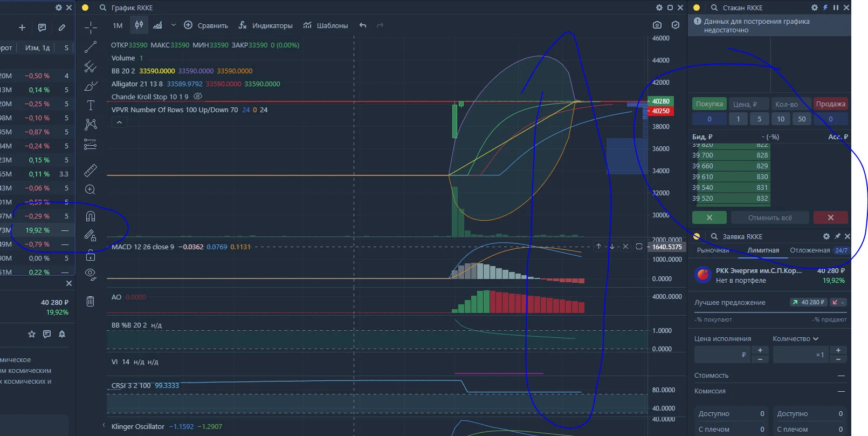Select quantity preset 50 in order book
Viewport: 868px width, 436px height.
click(802, 119)
